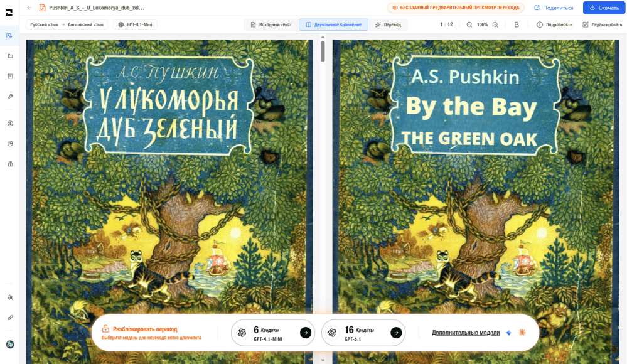Expand Дополнительные модели options

466,333
